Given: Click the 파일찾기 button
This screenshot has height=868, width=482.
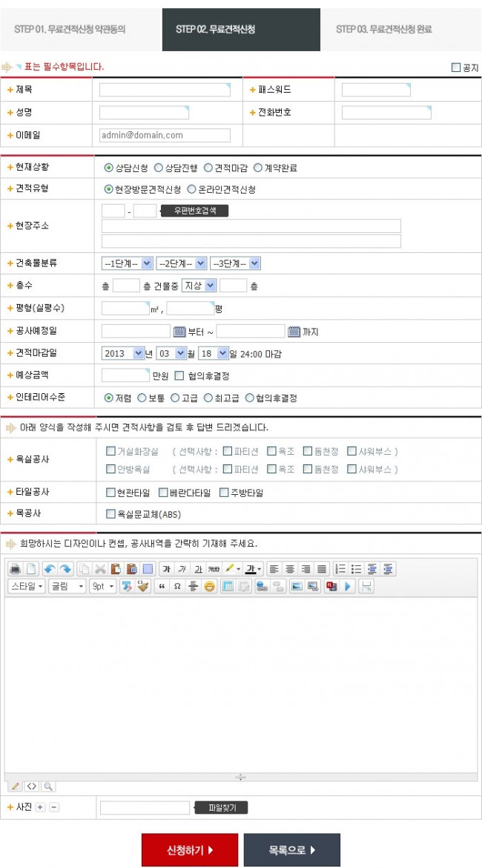Looking at the screenshot, I should click(x=222, y=808).
